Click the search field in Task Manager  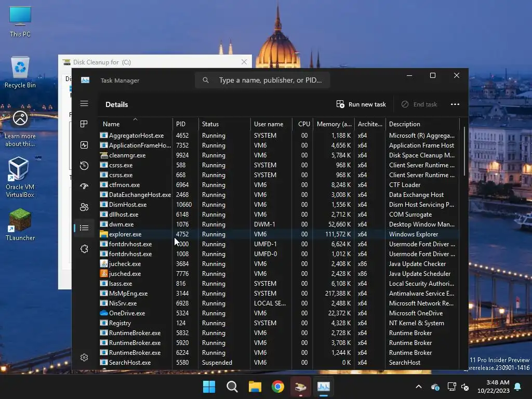tap(262, 80)
